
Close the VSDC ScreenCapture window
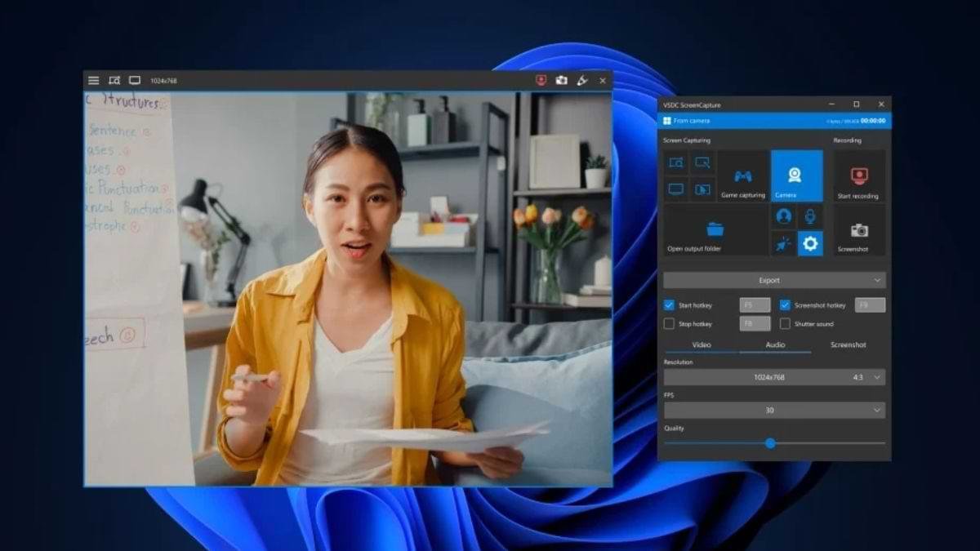click(880, 104)
